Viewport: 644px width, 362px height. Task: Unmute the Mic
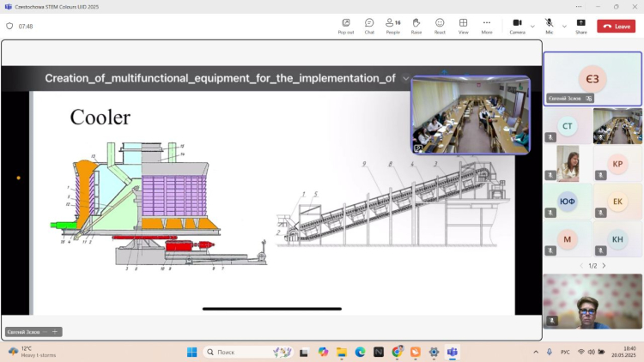coord(550,26)
